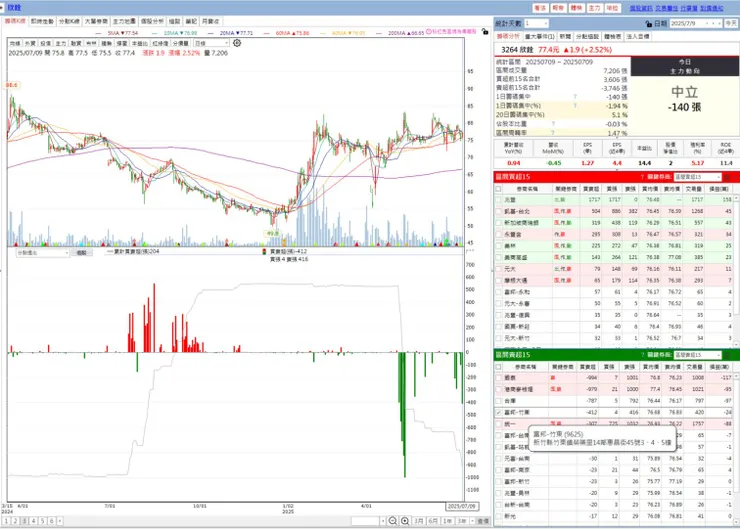740x529 pixels.
Task: Click help icon on red 區間買超15 header
Action: click(642, 177)
